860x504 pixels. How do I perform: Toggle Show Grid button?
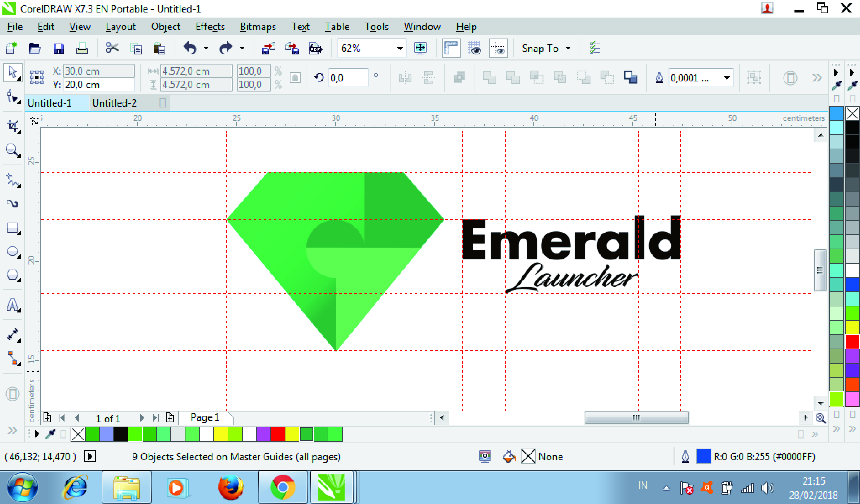[474, 48]
